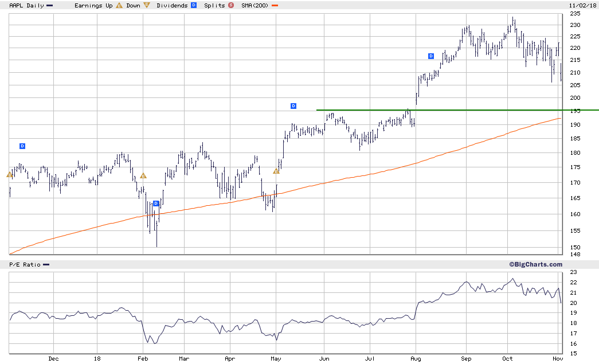Click the Splits S icon in legend

click(231, 5)
